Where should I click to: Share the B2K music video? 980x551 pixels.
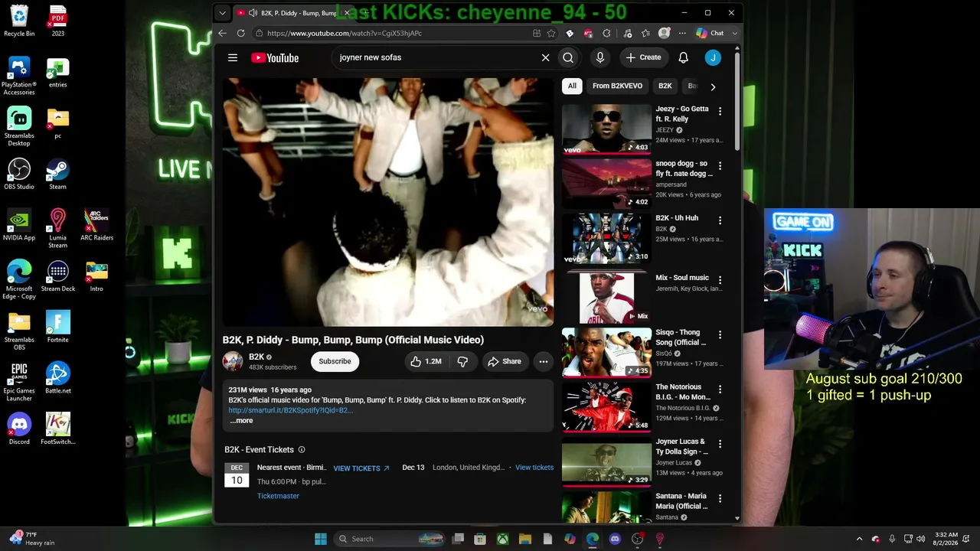tap(504, 361)
